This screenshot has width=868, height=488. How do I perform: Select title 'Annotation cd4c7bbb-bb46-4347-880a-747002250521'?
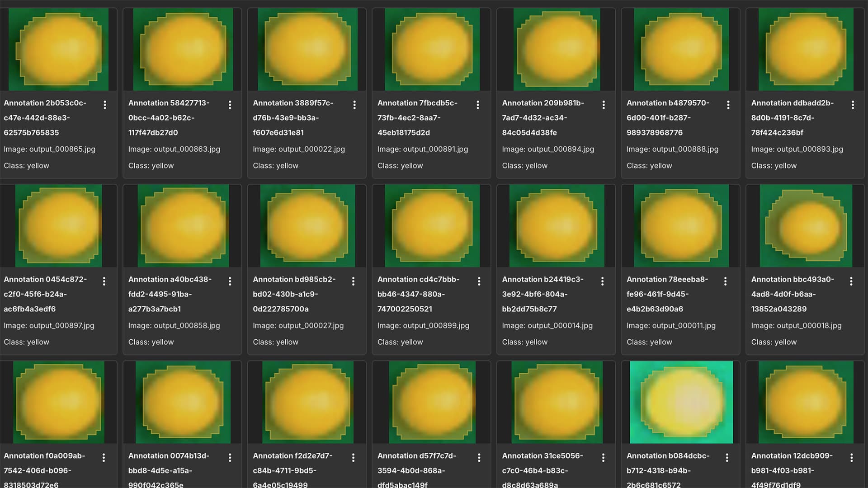tap(419, 294)
